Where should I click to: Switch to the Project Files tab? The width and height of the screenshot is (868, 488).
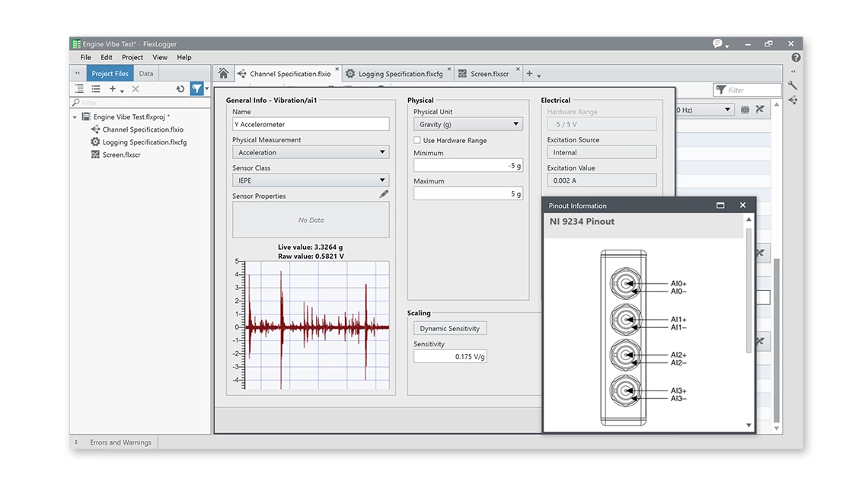point(110,73)
